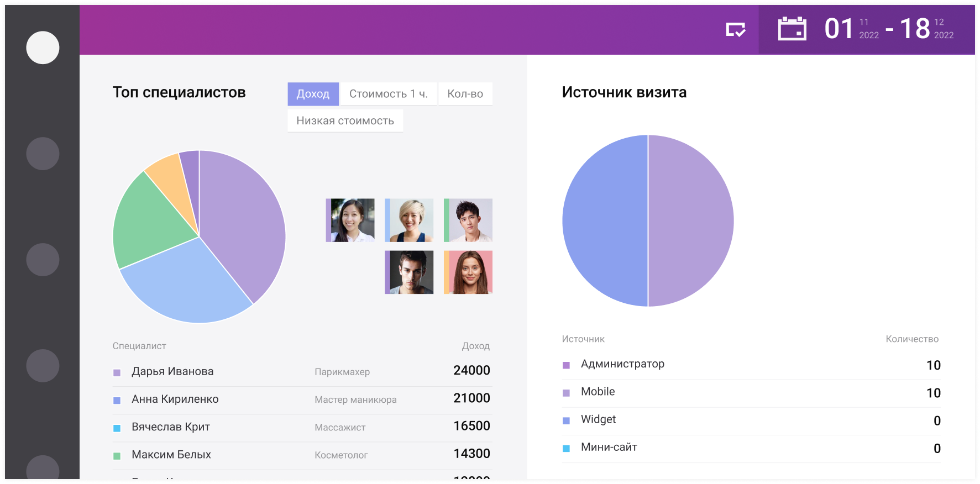Click the white circle at sidebar top
This screenshot has width=980, height=484.
click(x=43, y=48)
